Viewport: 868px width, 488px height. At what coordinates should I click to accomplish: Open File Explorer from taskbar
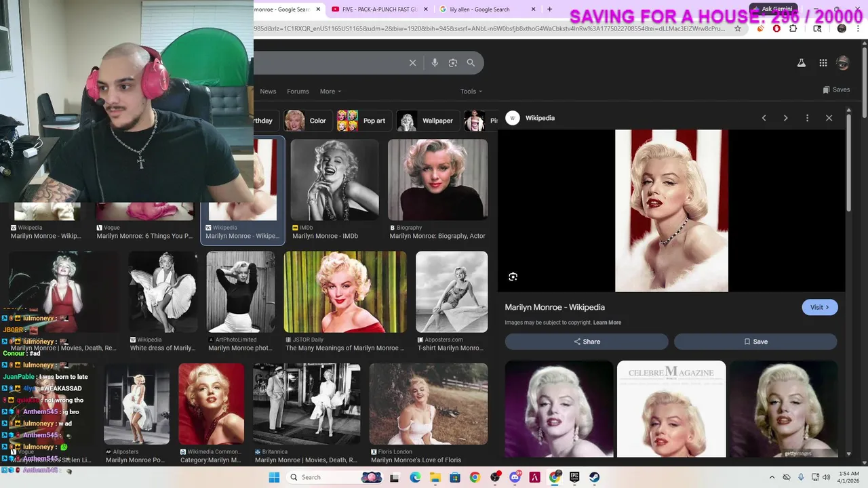coord(435,477)
